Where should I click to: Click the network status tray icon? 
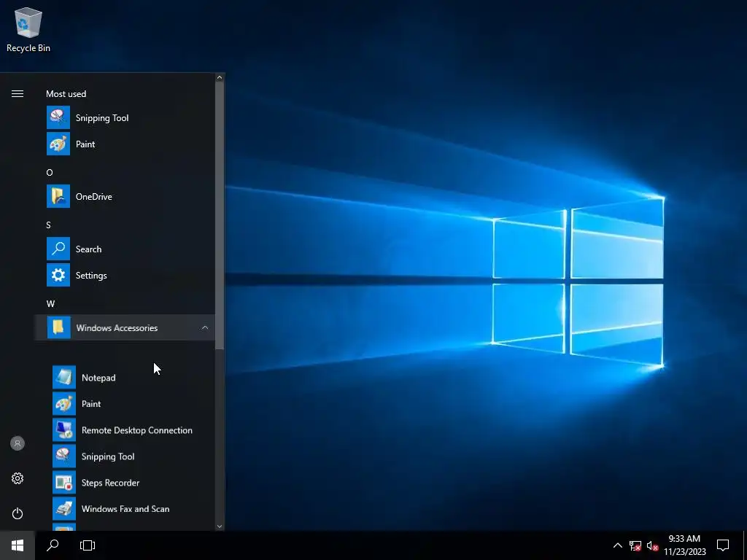(635, 545)
